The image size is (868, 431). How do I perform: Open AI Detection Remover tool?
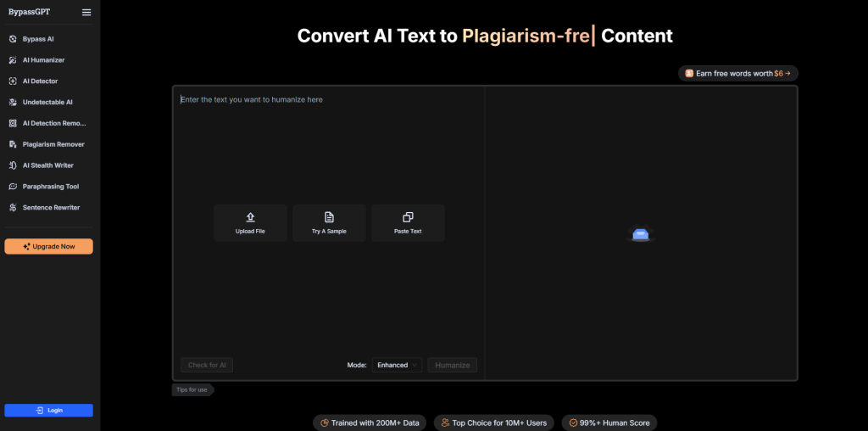pyautogui.click(x=50, y=124)
